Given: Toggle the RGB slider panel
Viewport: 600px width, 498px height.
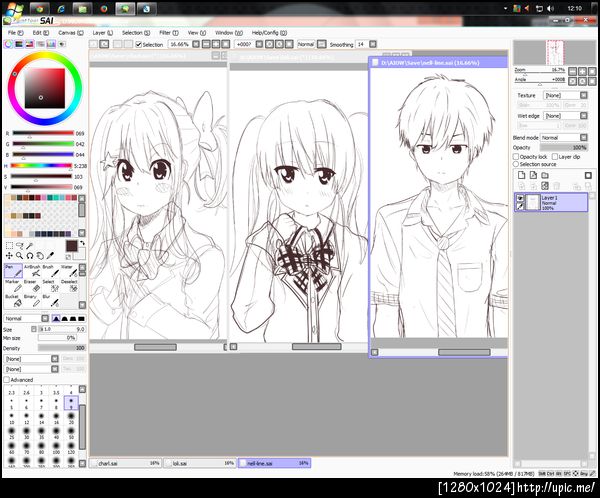Looking at the screenshot, I should (x=19, y=44).
